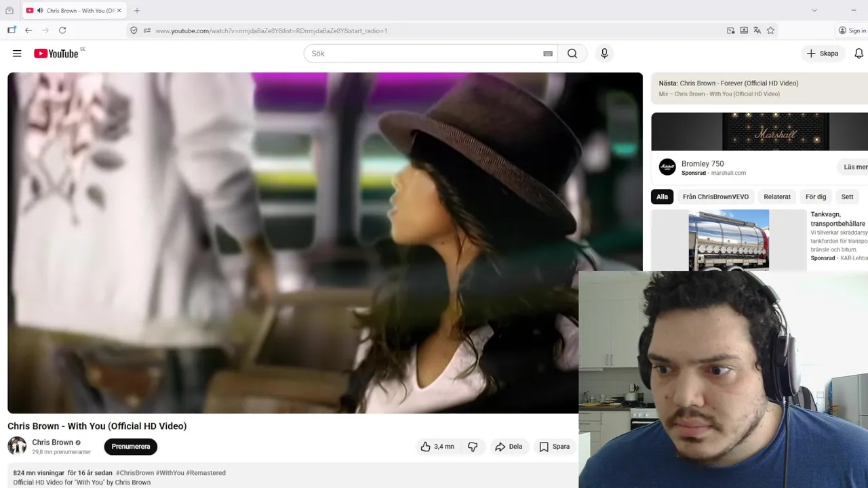Close the Chris Brown tab

tap(119, 11)
